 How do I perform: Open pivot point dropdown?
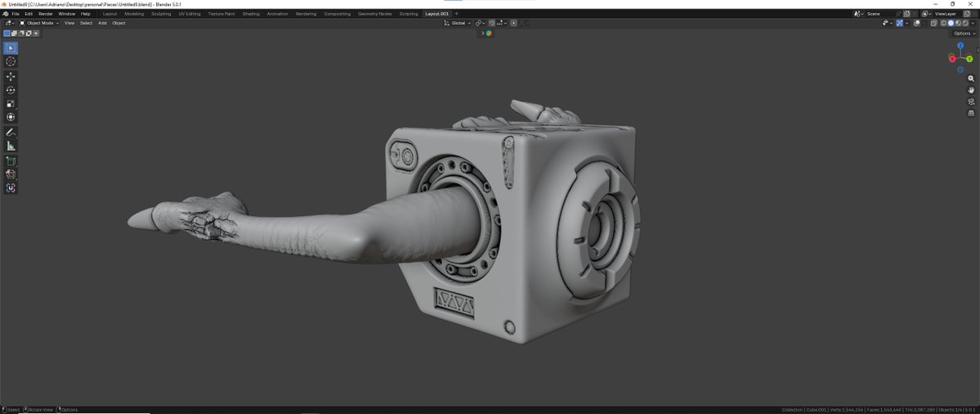click(x=480, y=23)
